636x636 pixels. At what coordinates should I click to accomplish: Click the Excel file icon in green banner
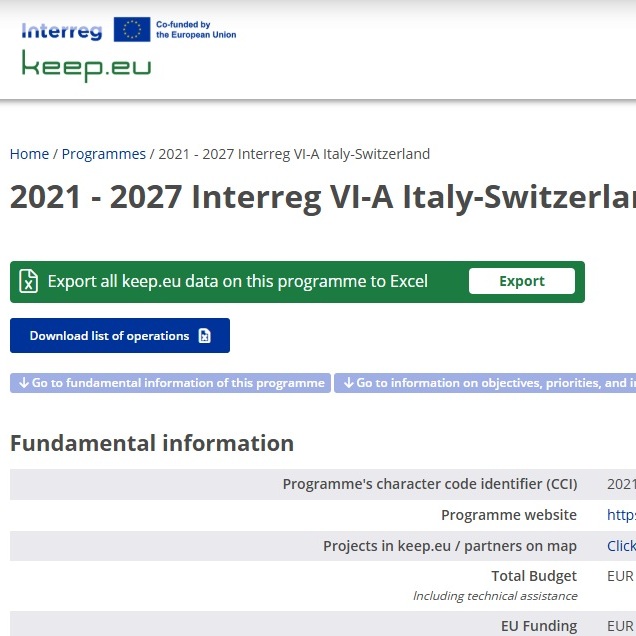click(29, 281)
